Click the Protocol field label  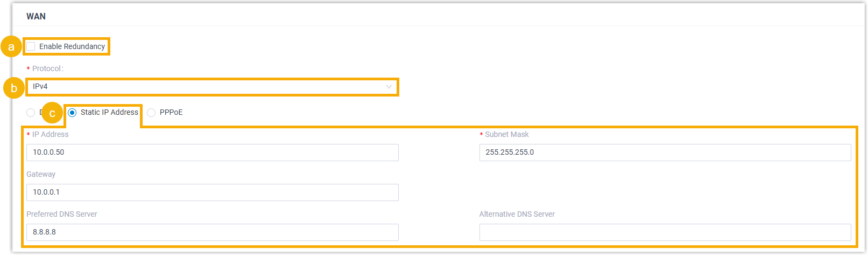coord(47,68)
